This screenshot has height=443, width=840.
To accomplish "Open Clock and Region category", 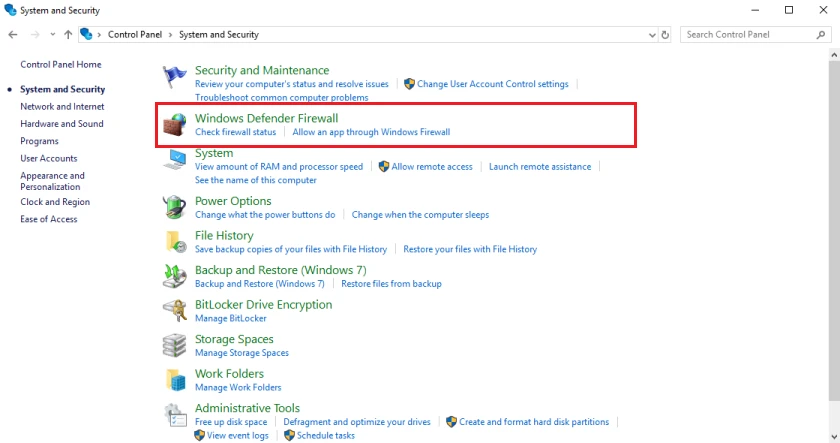I will tap(55, 202).
